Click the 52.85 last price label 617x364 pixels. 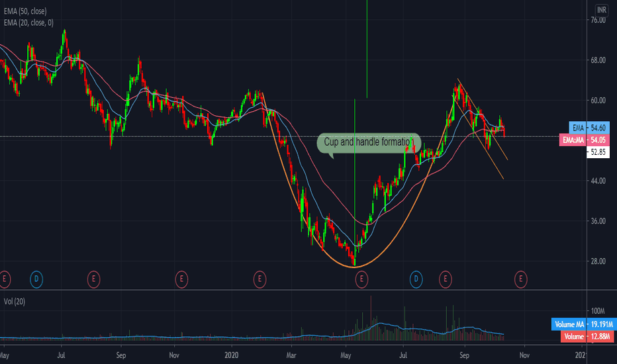click(598, 152)
